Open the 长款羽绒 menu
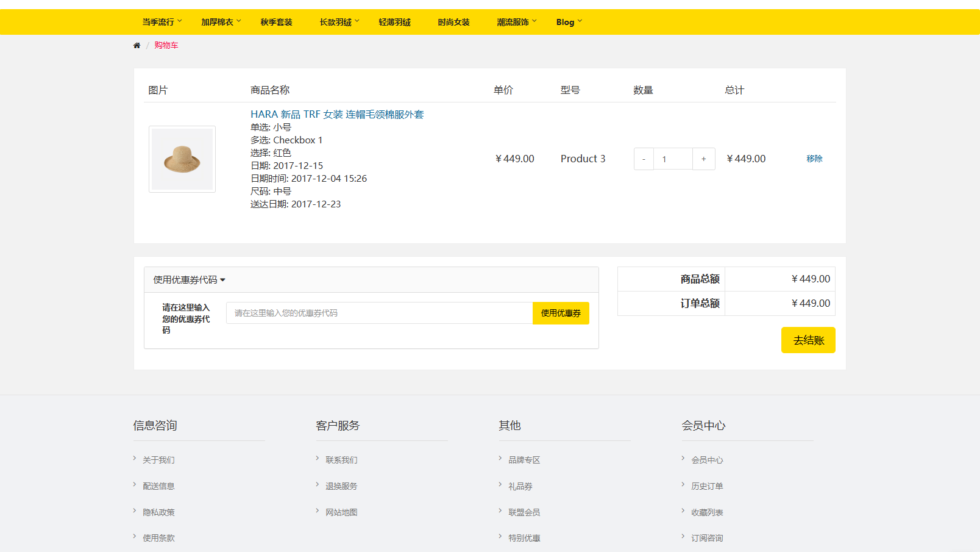Viewport: 980px width, 552px height. [x=339, y=22]
